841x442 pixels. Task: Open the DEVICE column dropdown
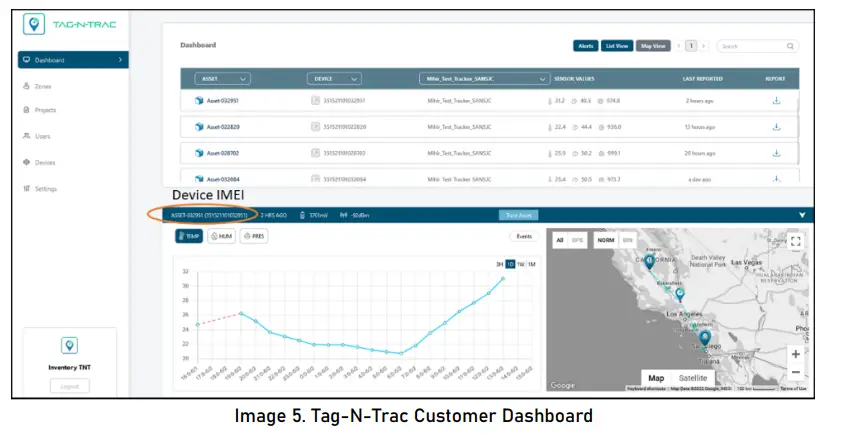tap(334, 79)
